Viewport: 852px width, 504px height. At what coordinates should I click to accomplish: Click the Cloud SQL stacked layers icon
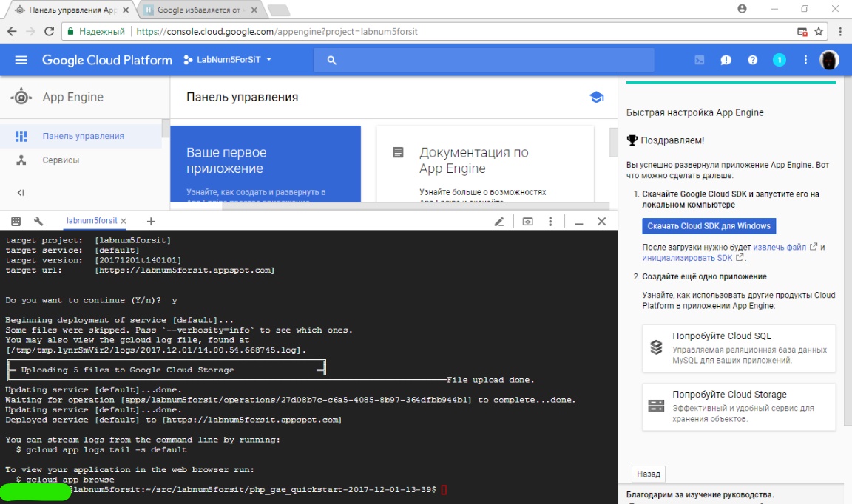coord(657,347)
